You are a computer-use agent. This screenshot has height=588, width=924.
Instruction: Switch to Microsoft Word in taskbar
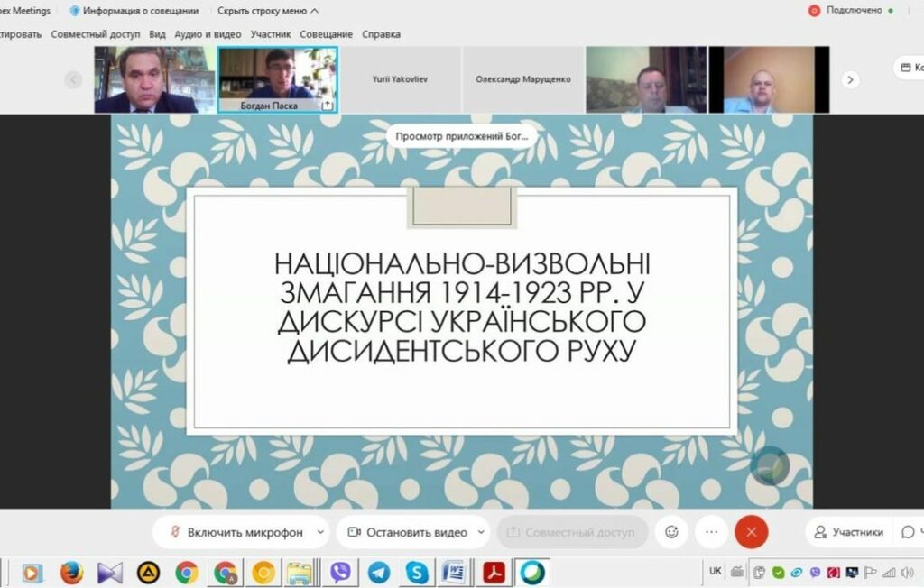pos(455,572)
